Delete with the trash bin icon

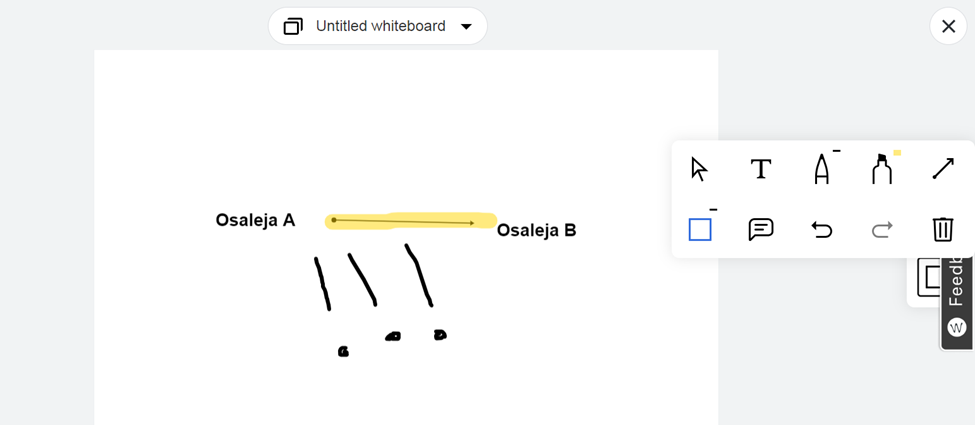(943, 229)
